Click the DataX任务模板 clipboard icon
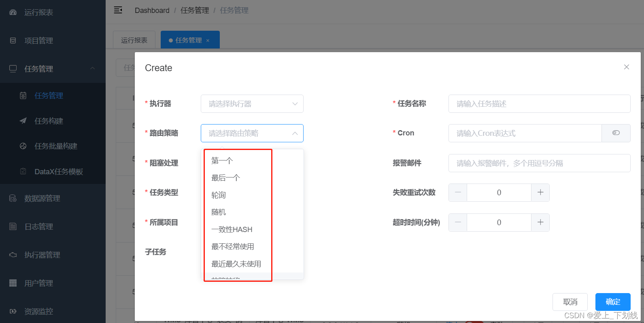644x323 pixels. point(23,171)
